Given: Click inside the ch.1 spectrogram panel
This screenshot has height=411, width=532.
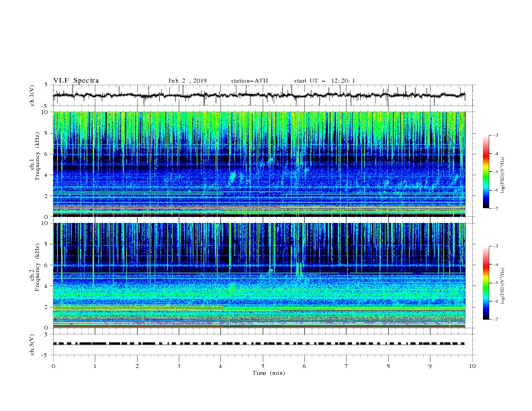Looking at the screenshot, I should (259, 164).
